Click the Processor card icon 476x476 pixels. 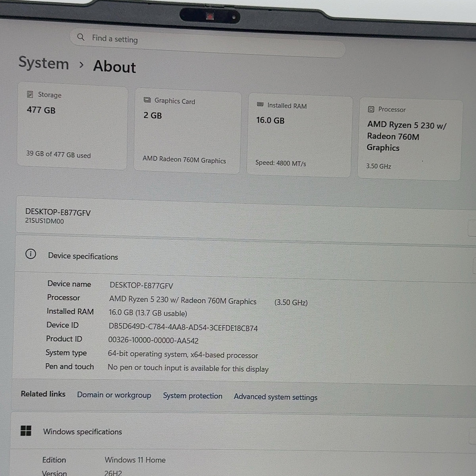click(x=371, y=109)
